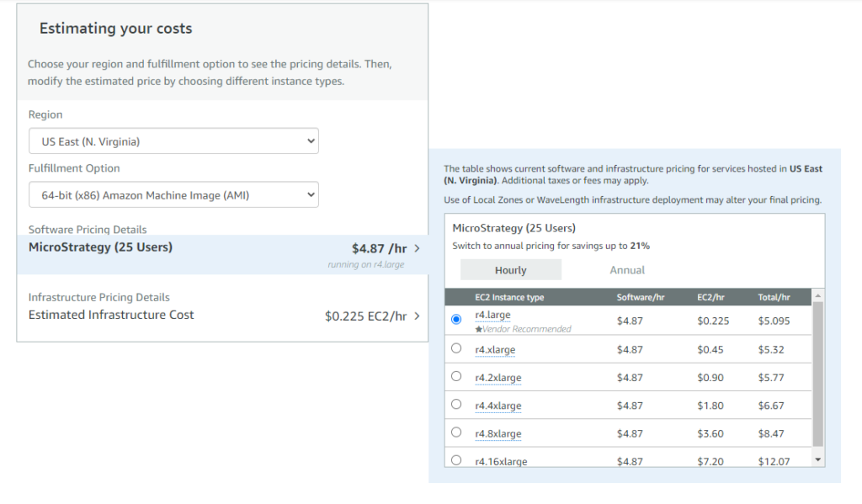Open the r4.16xlarge instance link
862x504 pixels.
[502, 462]
